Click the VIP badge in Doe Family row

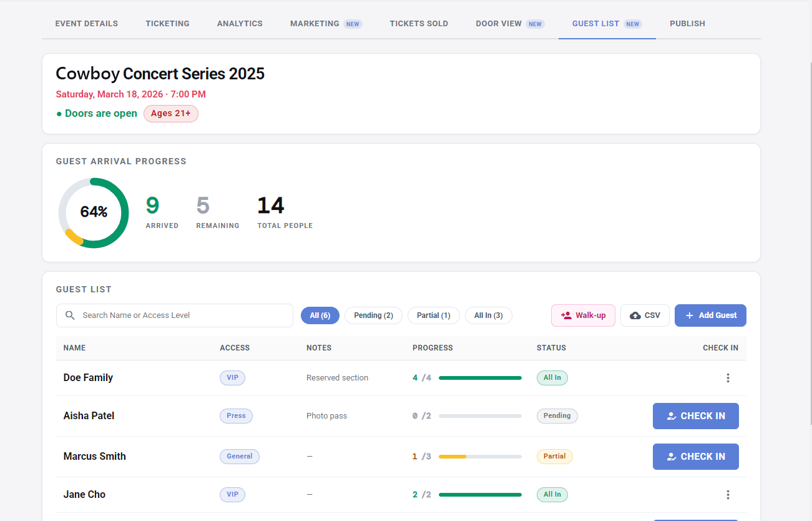tap(232, 378)
